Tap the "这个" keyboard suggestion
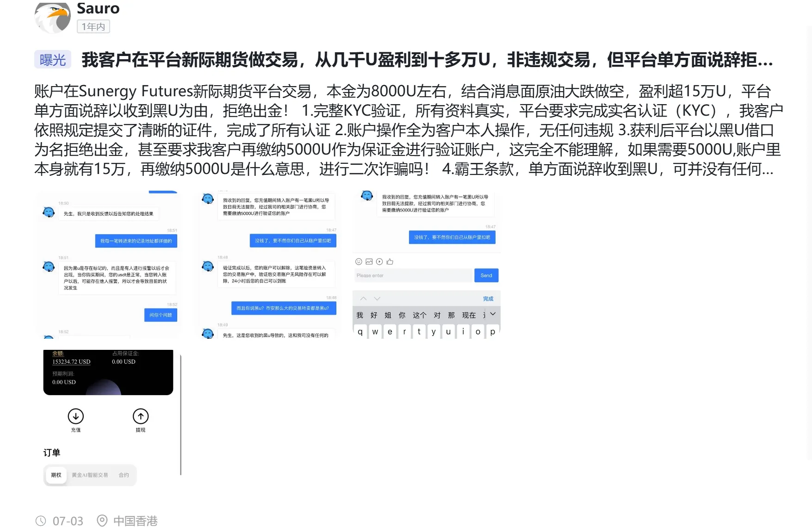Screen dimensions: 812x528 click(x=420, y=315)
